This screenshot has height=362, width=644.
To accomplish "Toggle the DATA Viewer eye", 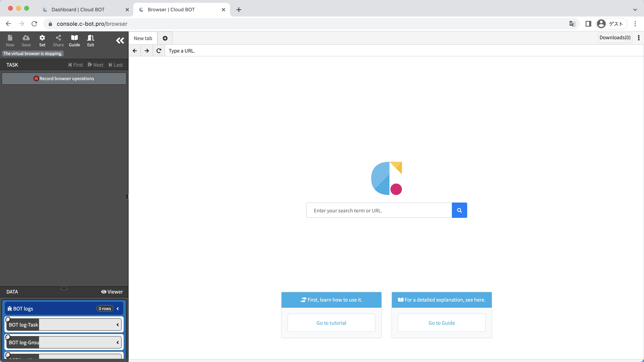I will click(x=112, y=292).
